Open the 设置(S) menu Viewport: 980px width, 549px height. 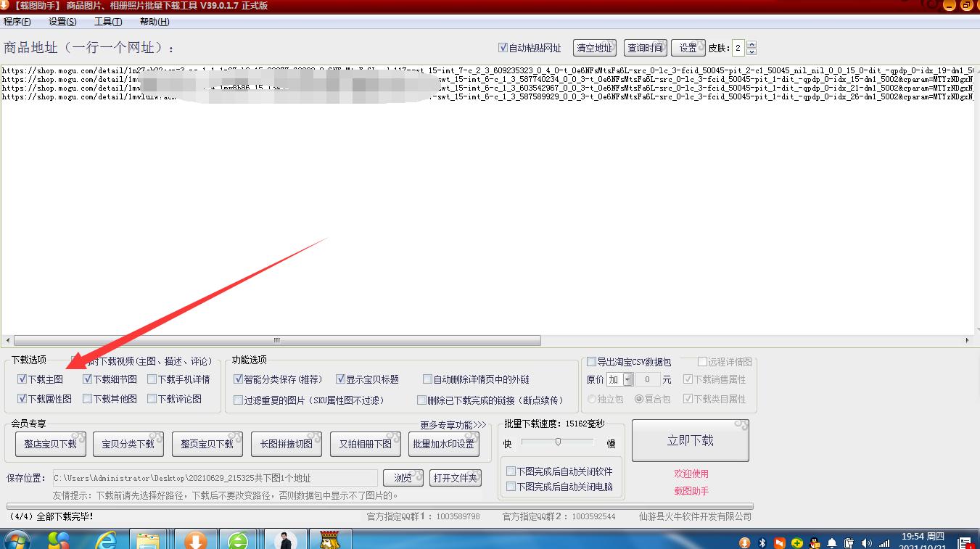(62, 22)
